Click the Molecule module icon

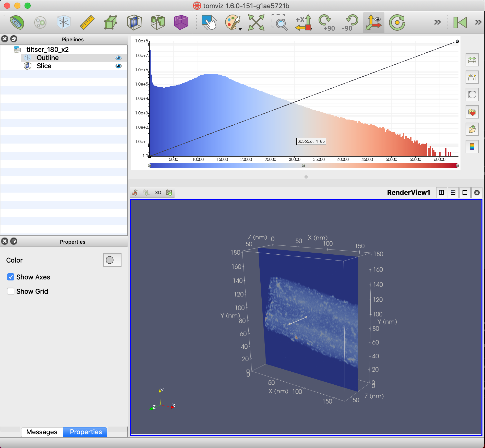[40, 22]
